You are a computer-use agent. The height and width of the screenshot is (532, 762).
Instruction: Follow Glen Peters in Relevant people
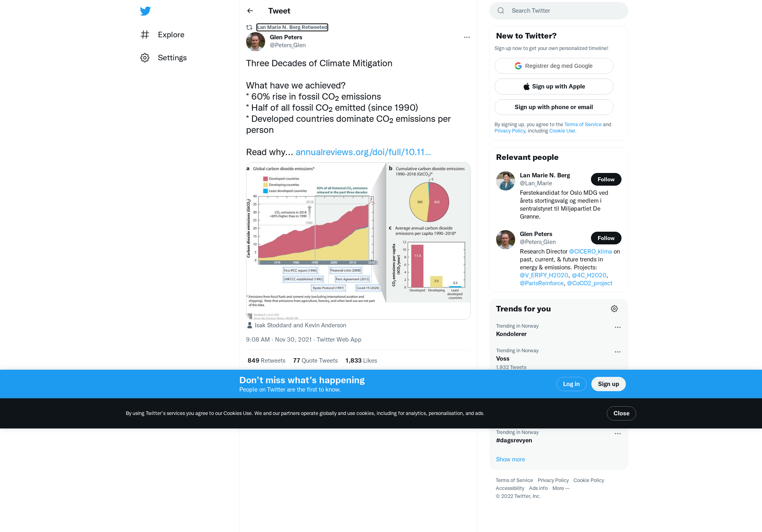pyautogui.click(x=606, y=238)
